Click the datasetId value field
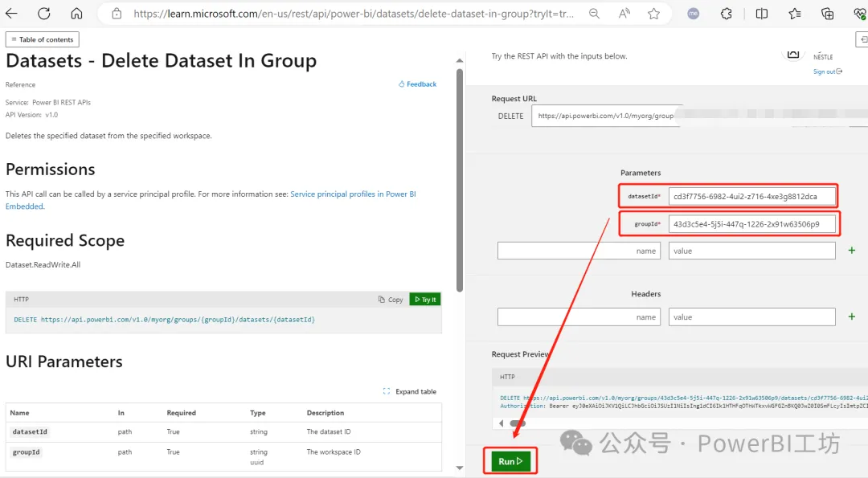This screenshot has width=868, height=478. (751, 196)
